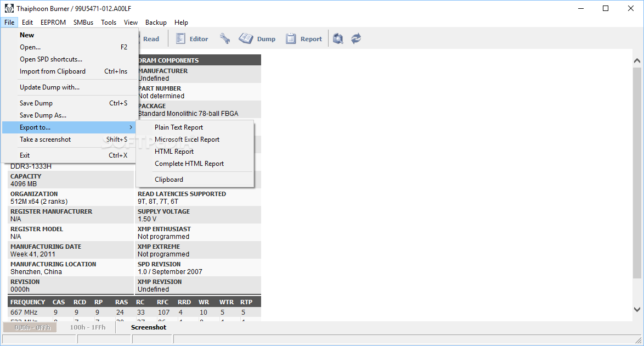Click the CAS column header

pyautogui.click(x=59, y=302)
